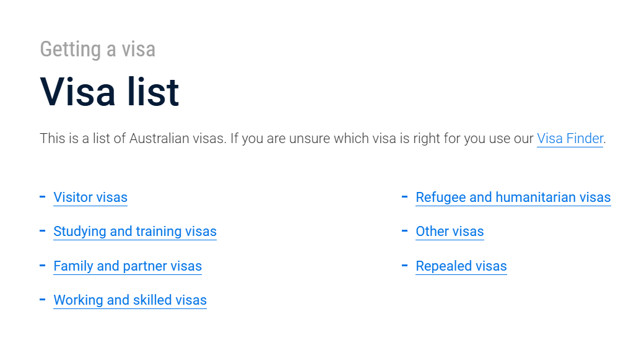Click the Other visas link
Screen dimensions: 644x340
tap(450, 232)
